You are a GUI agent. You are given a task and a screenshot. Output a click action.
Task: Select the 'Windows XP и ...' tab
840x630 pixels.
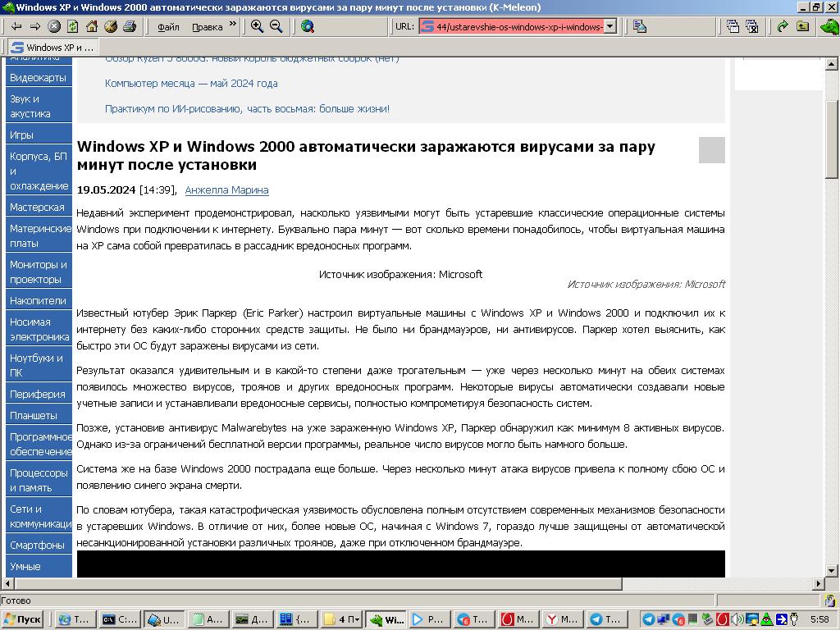[52, 47]
